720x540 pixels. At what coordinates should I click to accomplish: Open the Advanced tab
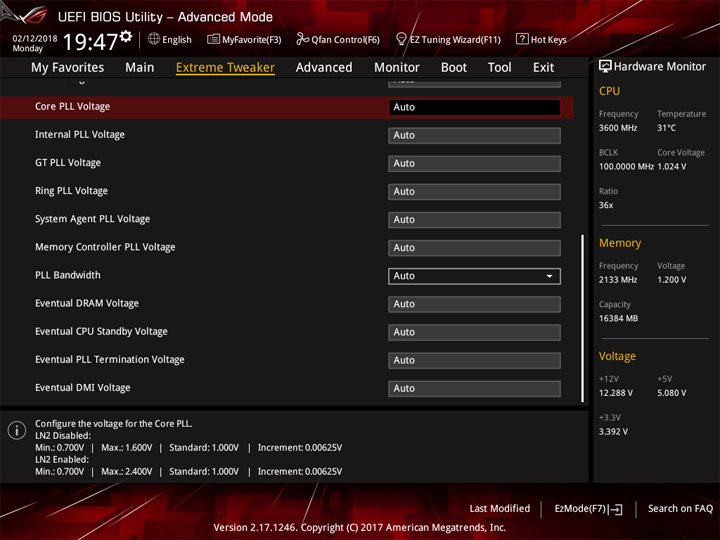click(324, 68)
